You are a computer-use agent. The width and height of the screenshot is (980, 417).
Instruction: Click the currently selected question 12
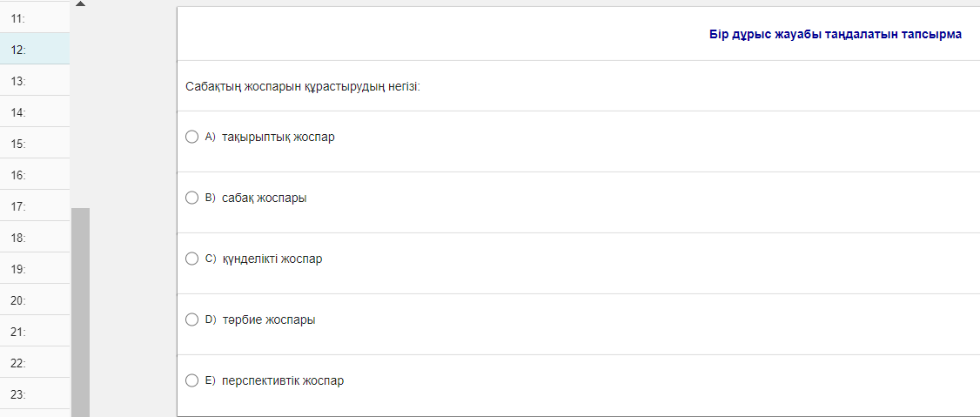tap(35, 49)
